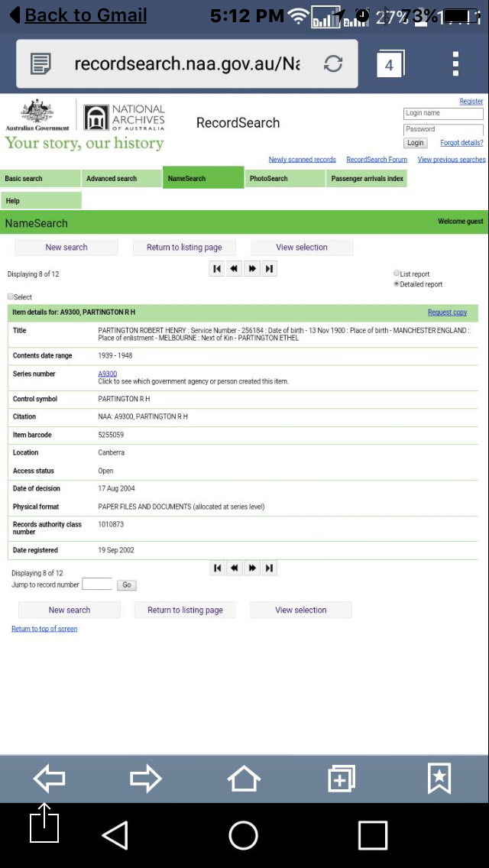Open the Help tab
The height and width of the screenshot is (868, 489).
point(40,200)
